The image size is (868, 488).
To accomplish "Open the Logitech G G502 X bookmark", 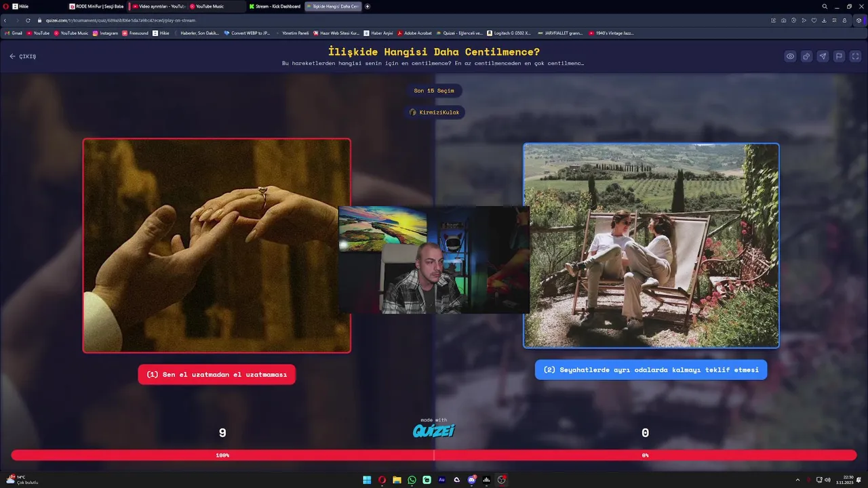I will tap(509, 33).
